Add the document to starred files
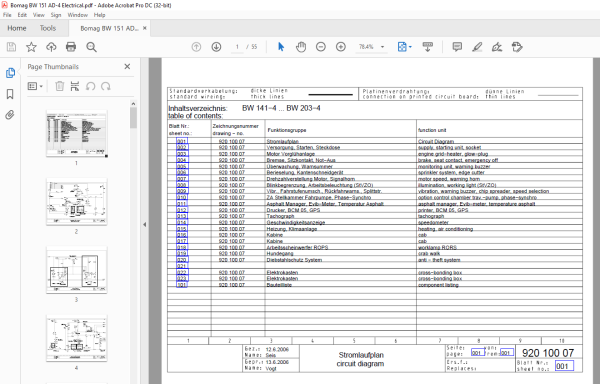600x384 pixels. pyautogui.click(x=31, y=47)
